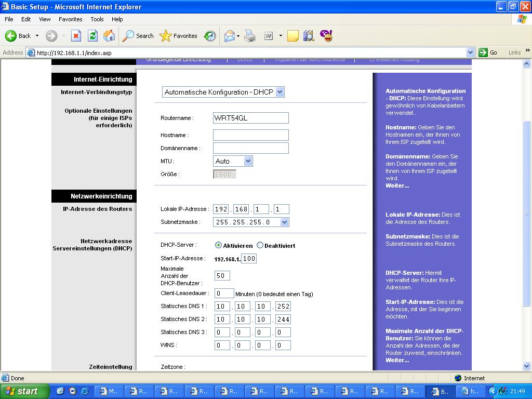Click the URL text in the address bar
532x399 pixels.
pyautogui.click(x=74, y=53)
